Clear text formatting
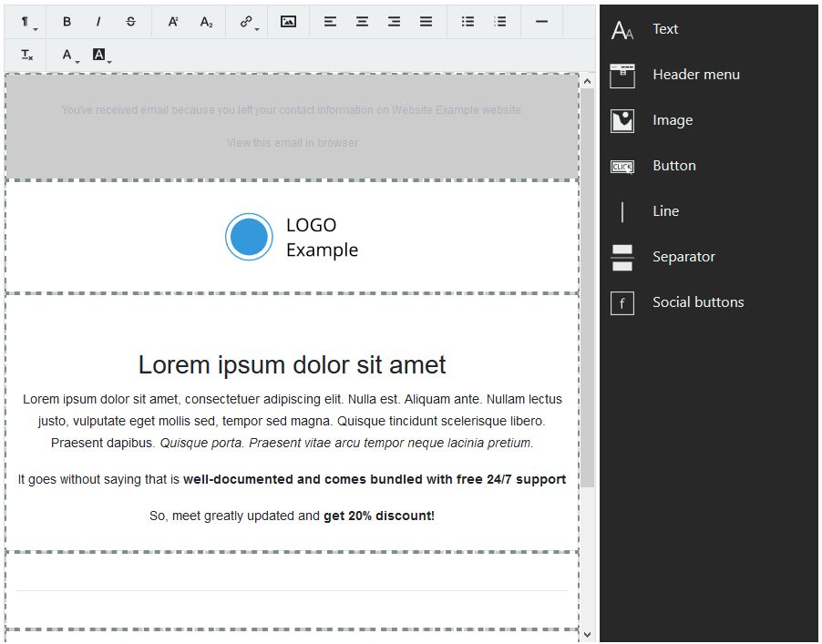Screen dimensions: 822x644 27,56
